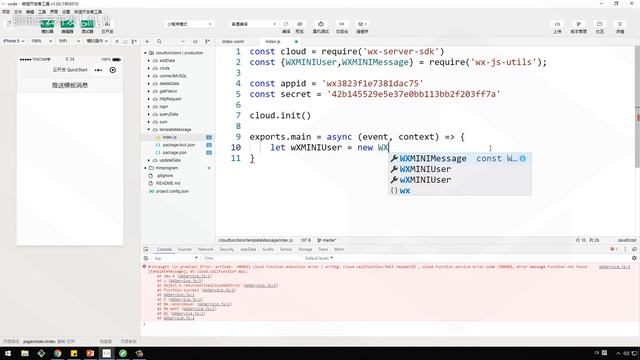Select the updateData folder
Viewport: 640px width, 360px height.
(170, 160)
